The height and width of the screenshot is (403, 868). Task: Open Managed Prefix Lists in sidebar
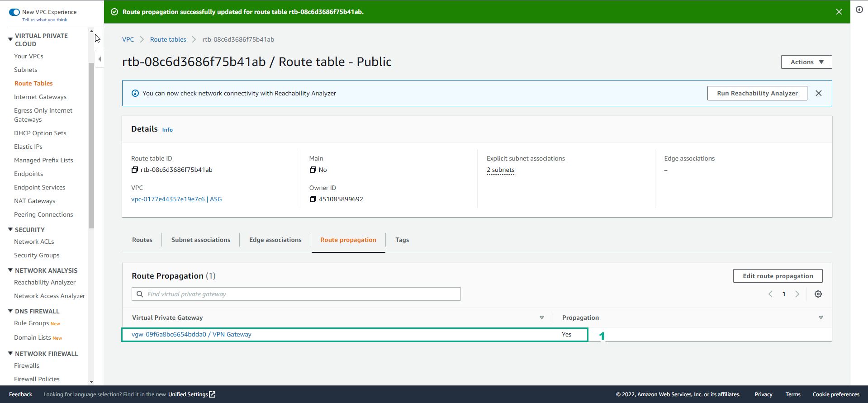[43, 160]
